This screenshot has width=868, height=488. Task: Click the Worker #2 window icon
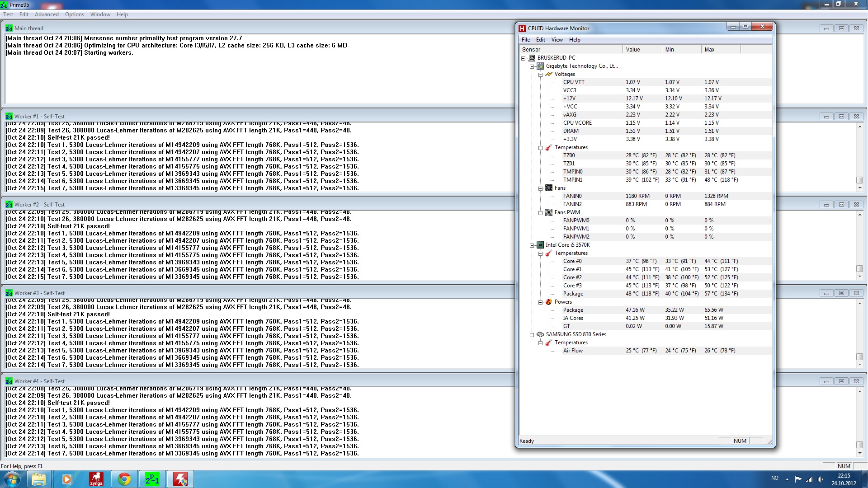coord(9,204)
